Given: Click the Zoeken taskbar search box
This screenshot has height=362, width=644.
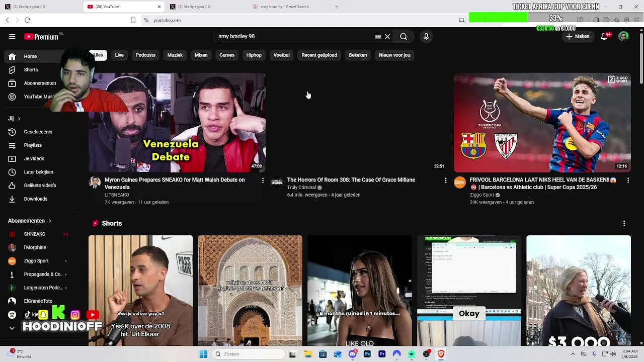Looking at the screenshot, I should (x=249, y=354).
